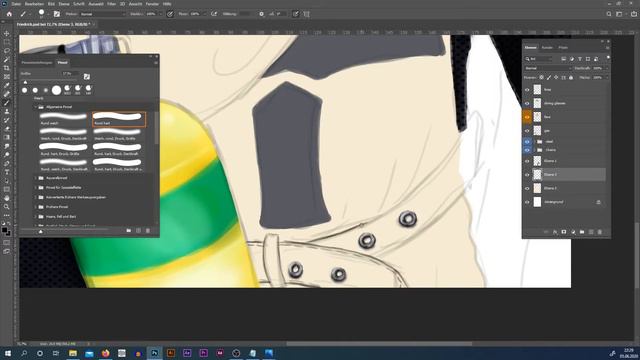Select the Magic Wand tool

pos(7,59)
